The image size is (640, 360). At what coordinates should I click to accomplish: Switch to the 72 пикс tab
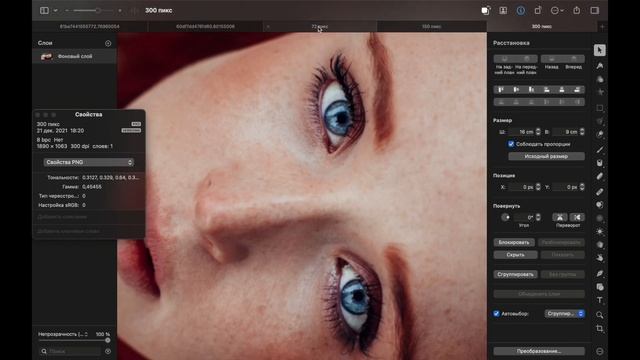point(320,27)
